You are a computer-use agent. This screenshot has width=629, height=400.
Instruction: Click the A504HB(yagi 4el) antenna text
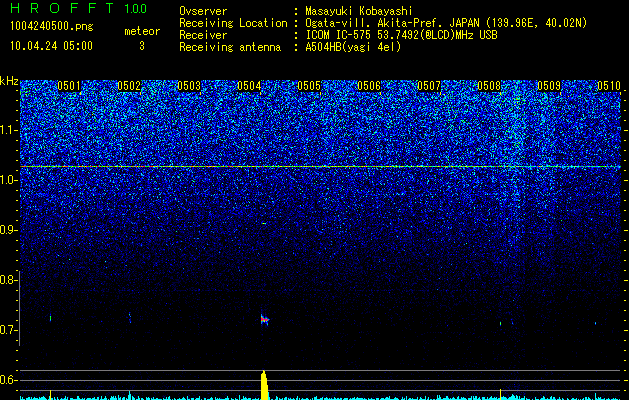[353, 47]
